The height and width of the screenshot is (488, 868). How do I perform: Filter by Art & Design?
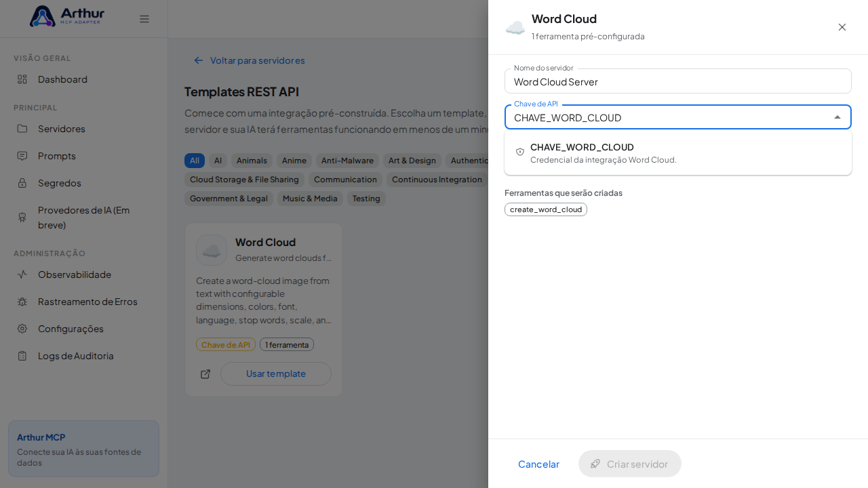coord(412,161)
